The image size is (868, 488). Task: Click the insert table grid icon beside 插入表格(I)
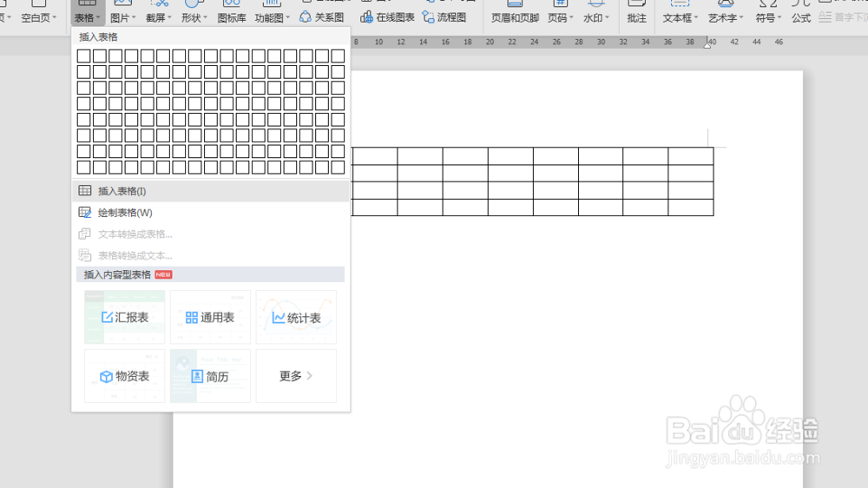tap(85, 190)
